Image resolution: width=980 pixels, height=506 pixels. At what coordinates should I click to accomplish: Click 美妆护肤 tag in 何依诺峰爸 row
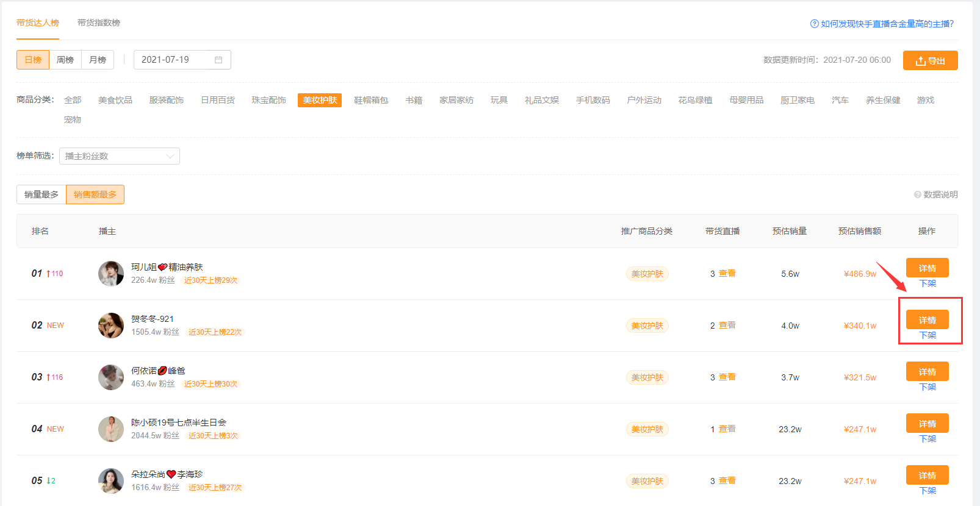647,377
